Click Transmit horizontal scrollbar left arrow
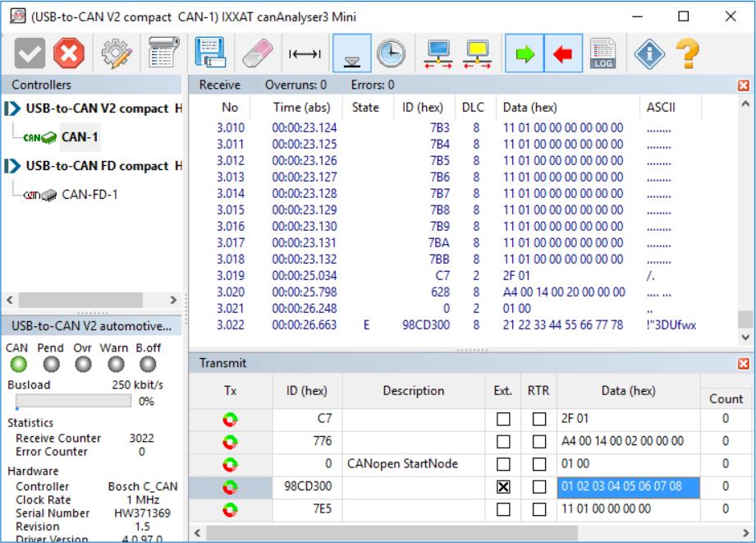756x543 pixels. [x=197, y=533]
